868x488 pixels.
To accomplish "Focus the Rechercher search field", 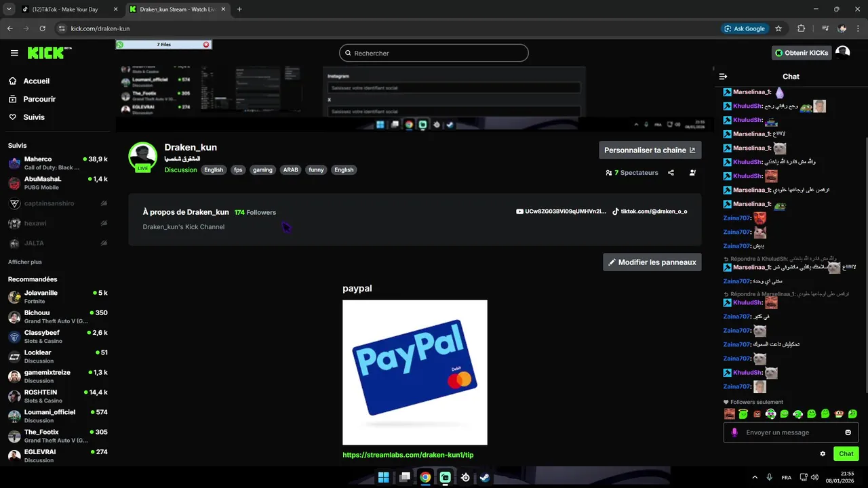I will coord(434,53).
